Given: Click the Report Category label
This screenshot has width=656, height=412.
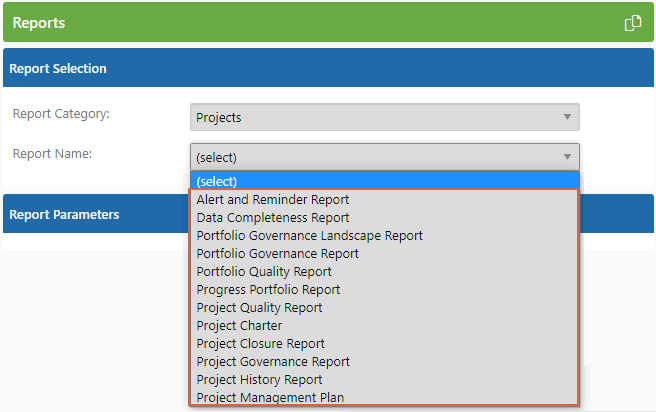Looking at the screenshot, I should [61, 114].
